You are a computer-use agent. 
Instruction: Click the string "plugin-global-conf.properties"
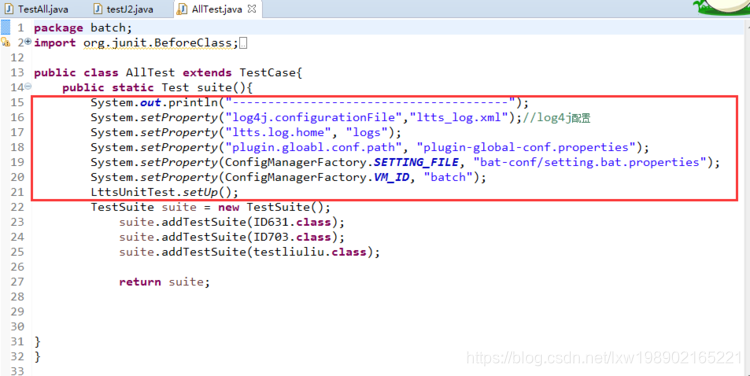526,147
